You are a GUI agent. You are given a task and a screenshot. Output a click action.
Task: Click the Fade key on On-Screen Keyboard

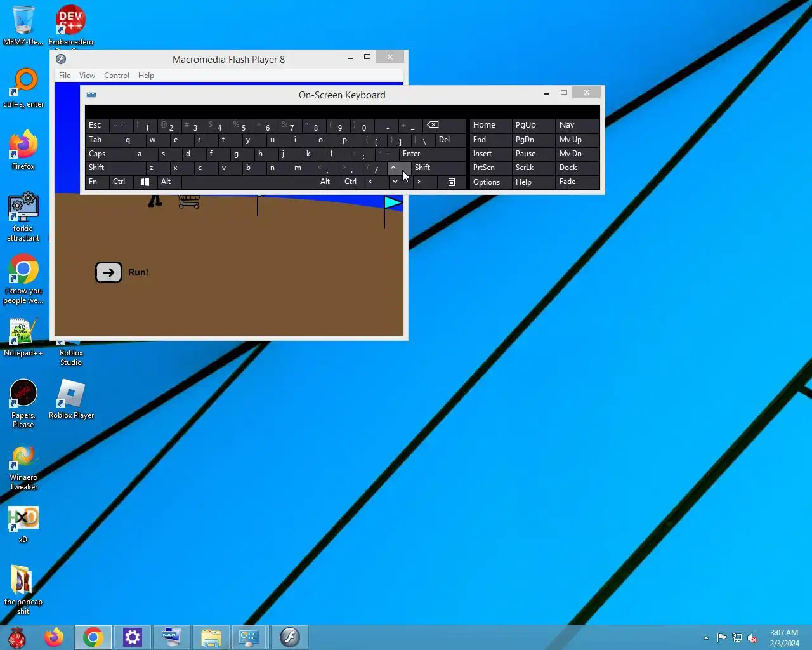click(577, 183)
